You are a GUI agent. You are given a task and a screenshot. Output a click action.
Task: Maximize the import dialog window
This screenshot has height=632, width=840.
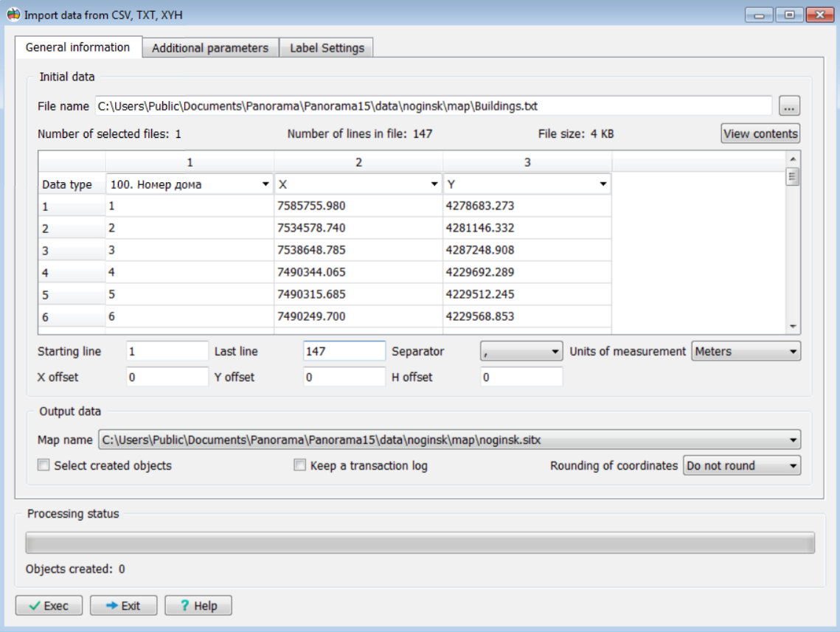coord(789,14)
